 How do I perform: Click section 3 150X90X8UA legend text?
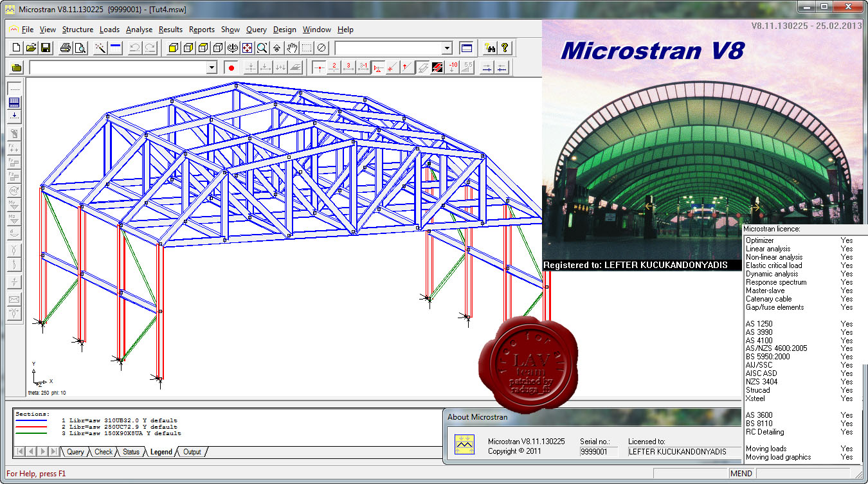click(122, 434)
